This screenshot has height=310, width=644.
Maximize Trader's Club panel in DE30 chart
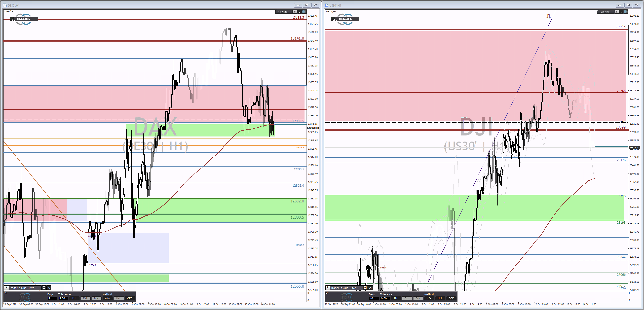tap(44, 287)
